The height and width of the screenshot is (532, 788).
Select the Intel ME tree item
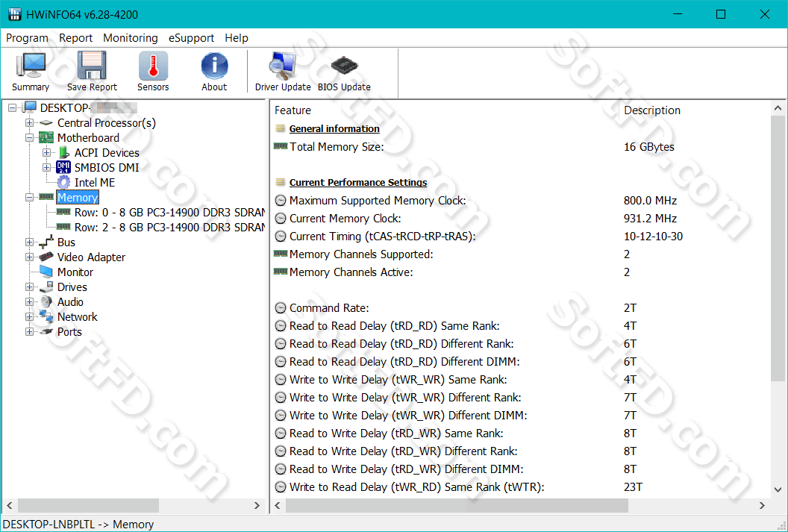[x=95, y=183]
